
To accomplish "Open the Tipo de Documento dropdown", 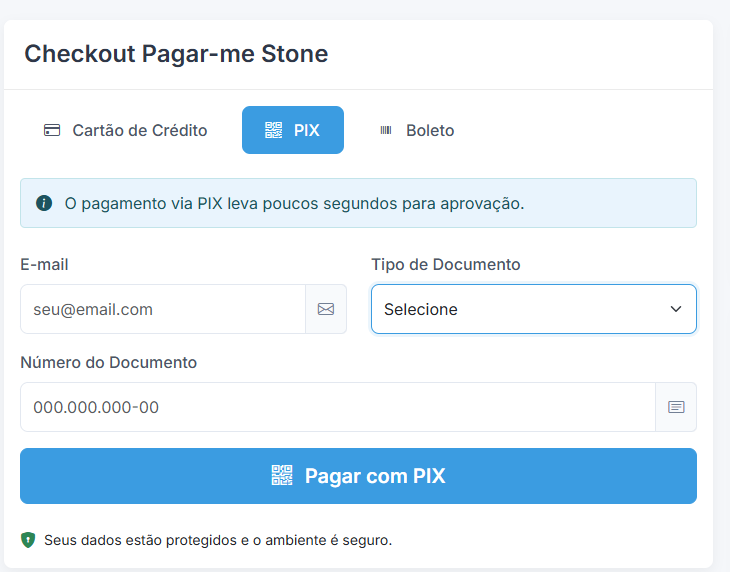I will pos(534,310).
